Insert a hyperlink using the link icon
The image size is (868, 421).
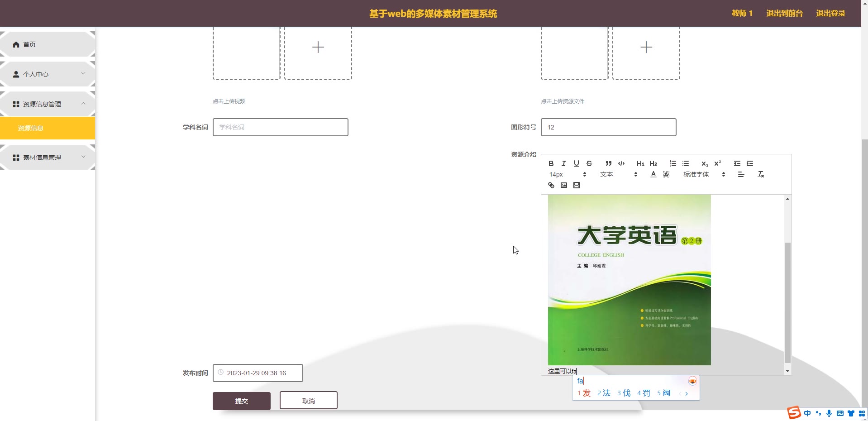[551, 185]
